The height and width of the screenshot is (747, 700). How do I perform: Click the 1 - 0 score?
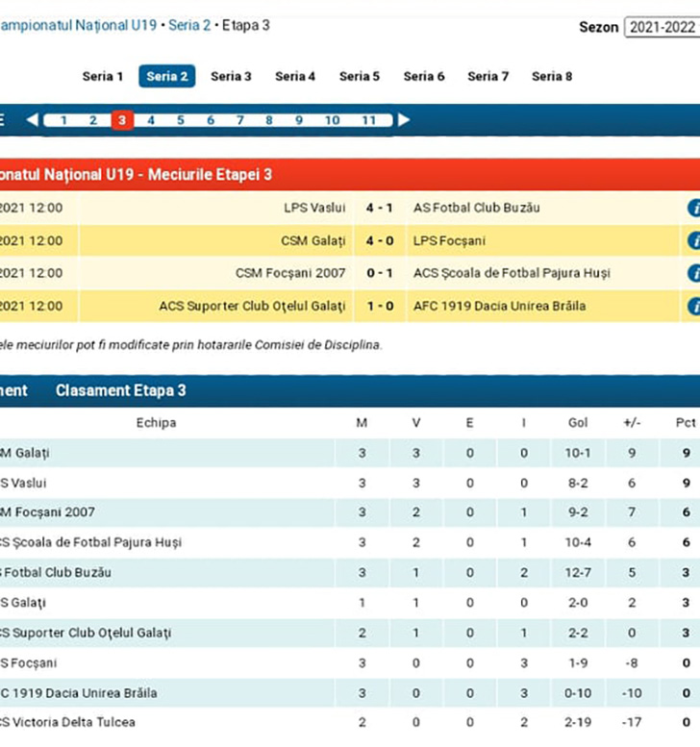click(x=379, y=307)
